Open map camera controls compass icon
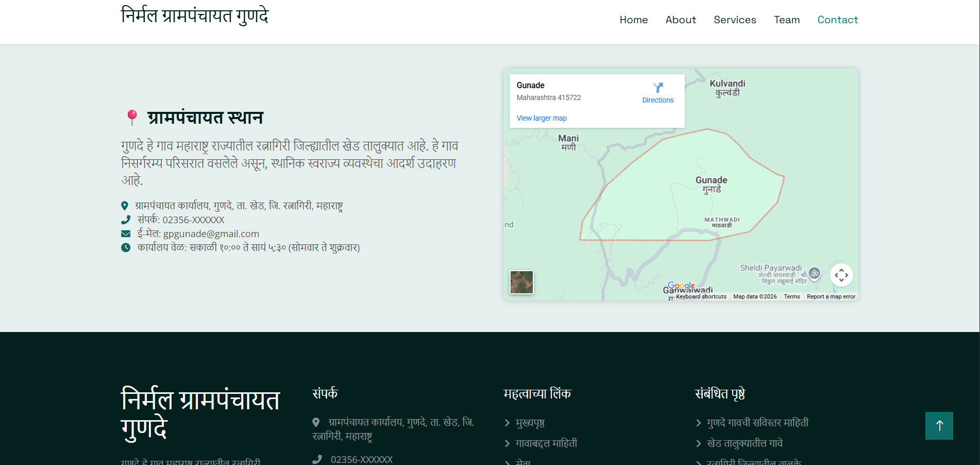 tap(841, 275)
